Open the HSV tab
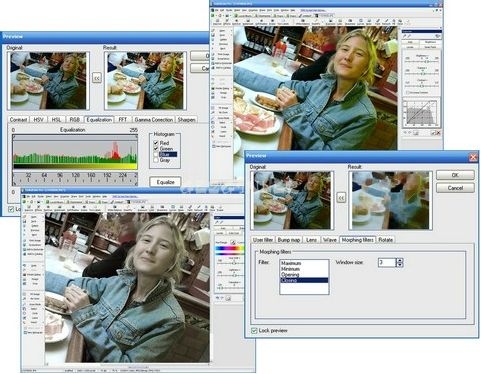This screenshot has height=374, width=481. point(38,119)
